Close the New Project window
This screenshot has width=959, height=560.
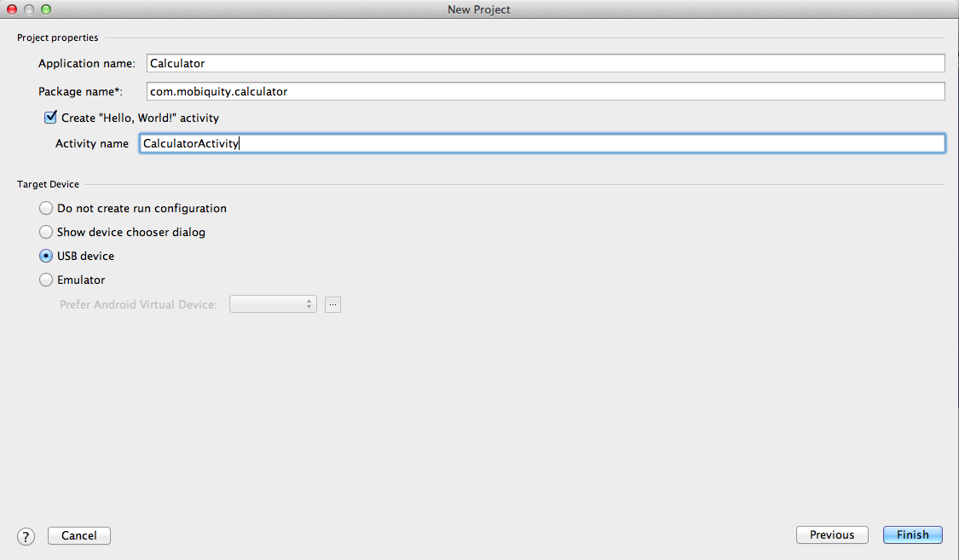click(12, 9)
